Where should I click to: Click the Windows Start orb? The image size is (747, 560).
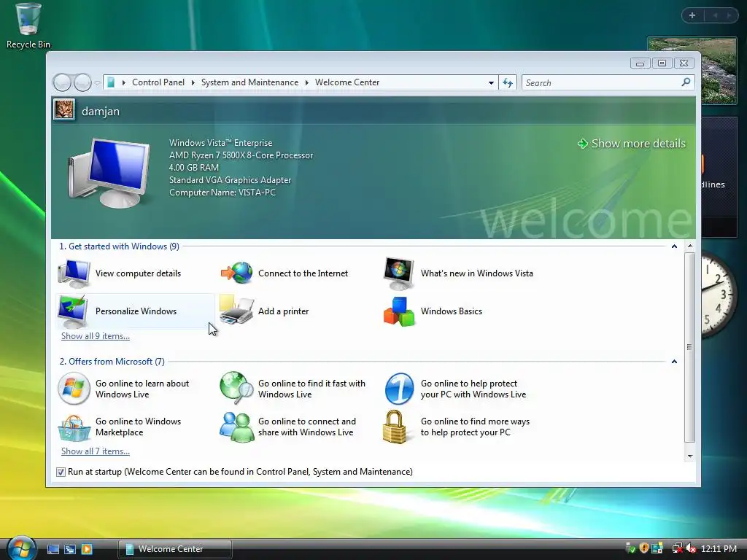coord(21,548)
